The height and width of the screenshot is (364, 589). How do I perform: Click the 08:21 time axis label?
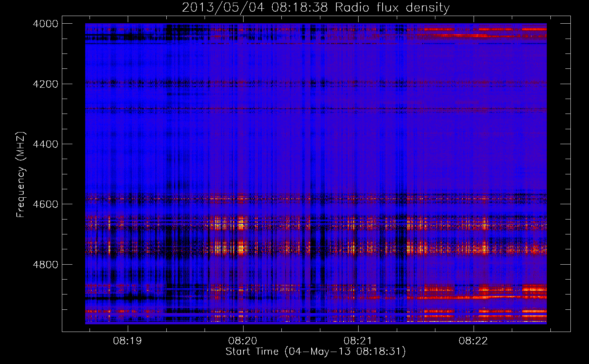(x=358, y=341)
